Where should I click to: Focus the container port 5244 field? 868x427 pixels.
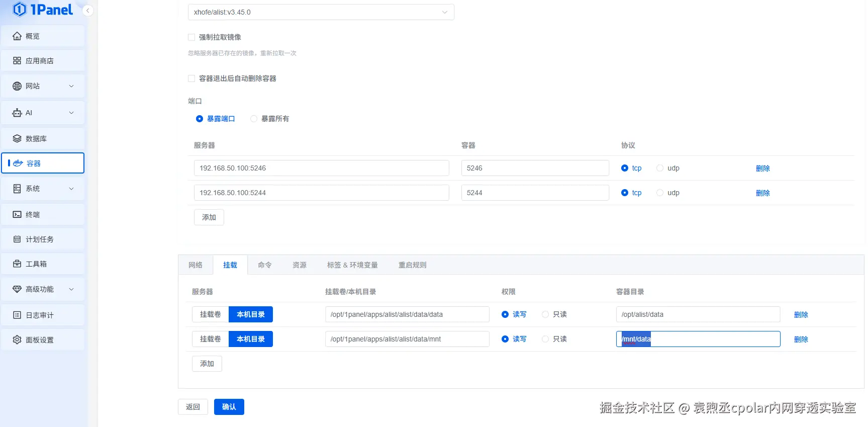pyautogui.click(x=535, y=193)
